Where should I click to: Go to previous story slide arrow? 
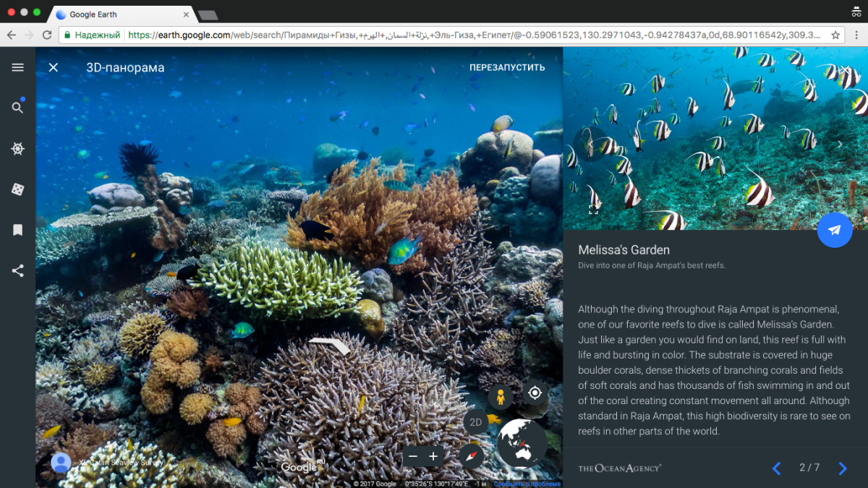(x=777, y=468)
